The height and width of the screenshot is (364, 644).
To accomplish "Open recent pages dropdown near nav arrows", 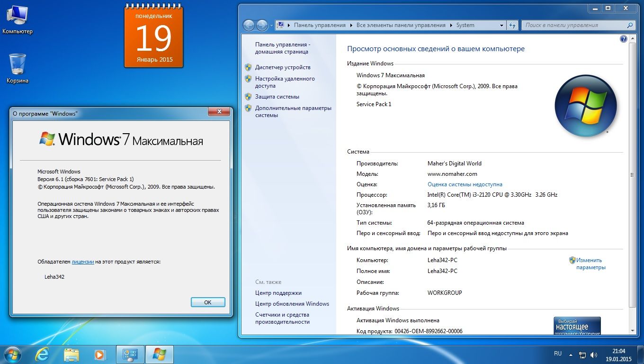I will click(x=271, y=25).
